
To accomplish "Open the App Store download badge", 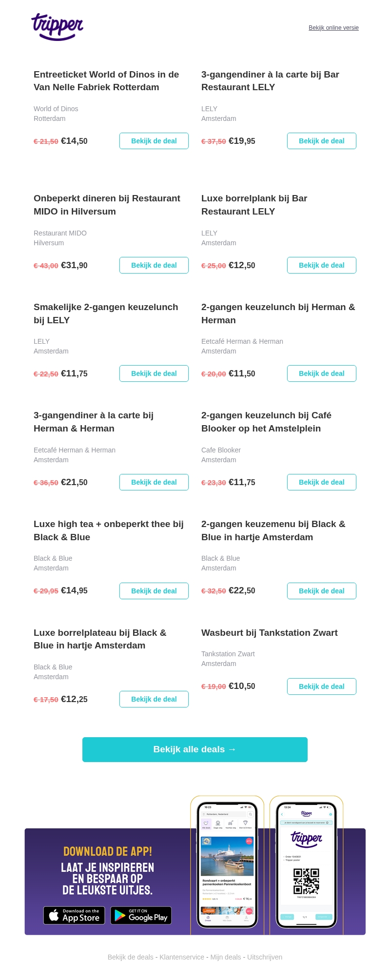I will click(74, 915).
